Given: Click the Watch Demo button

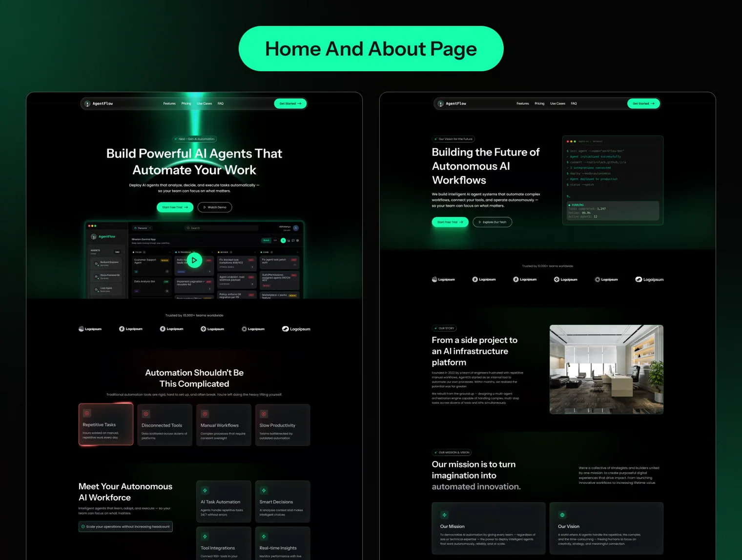Looking at the screenshot, I should [x=215, y=207].
